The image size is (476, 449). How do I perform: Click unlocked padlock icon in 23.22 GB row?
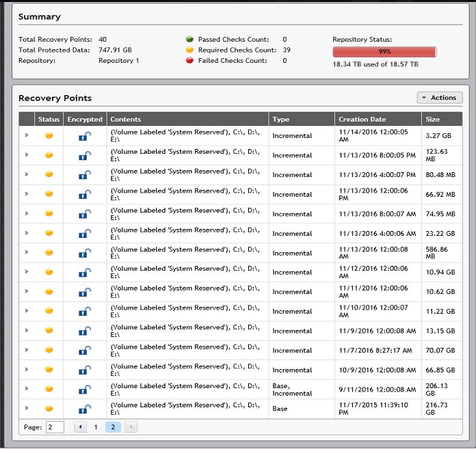pyautogui.click(x=85, y=234)
